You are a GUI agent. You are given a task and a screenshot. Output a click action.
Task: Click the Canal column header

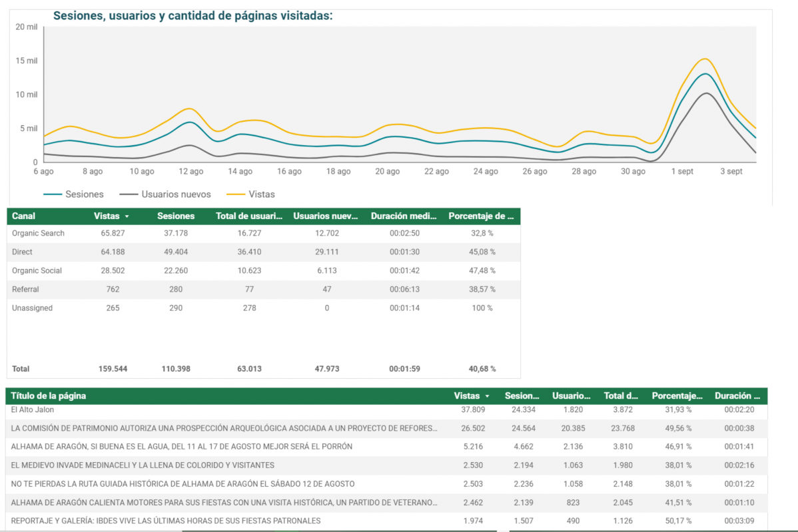[x=23, y=216]
